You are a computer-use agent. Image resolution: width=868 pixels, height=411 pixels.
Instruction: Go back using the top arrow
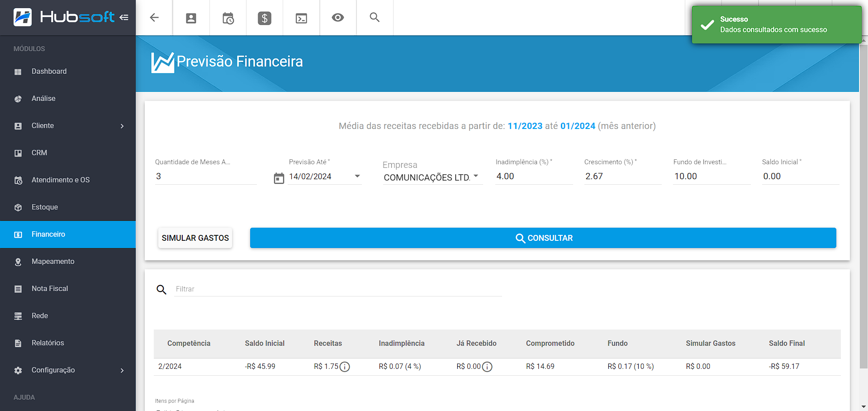click(x=154, y=18)
